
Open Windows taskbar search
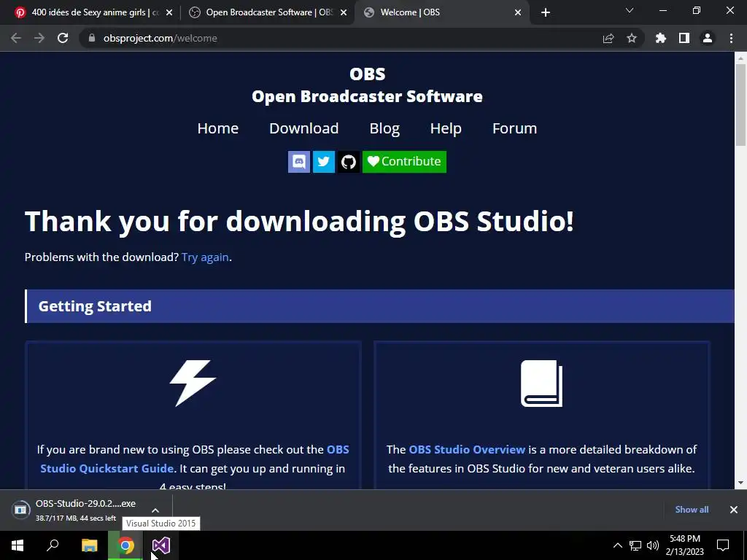tap(53, 545)
